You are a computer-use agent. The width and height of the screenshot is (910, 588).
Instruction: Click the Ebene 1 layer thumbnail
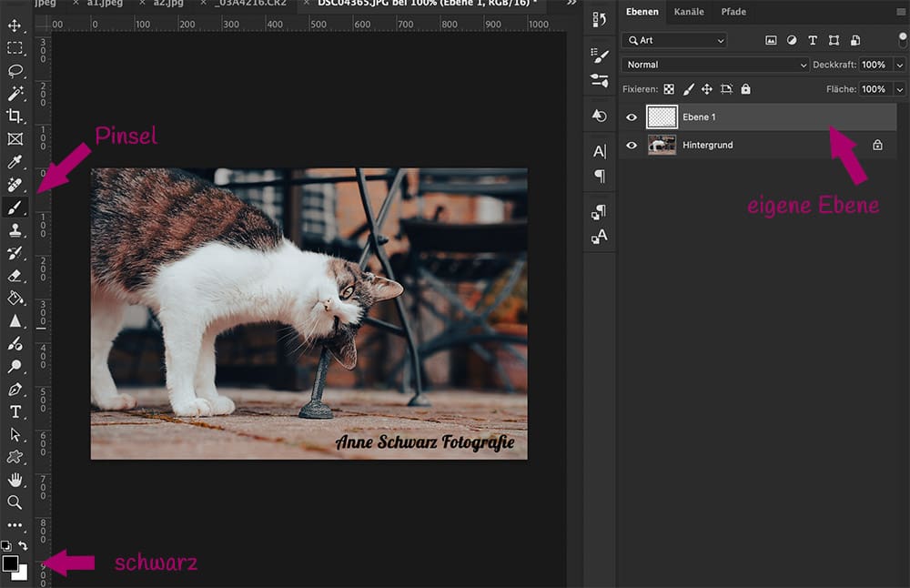(662, 117)
